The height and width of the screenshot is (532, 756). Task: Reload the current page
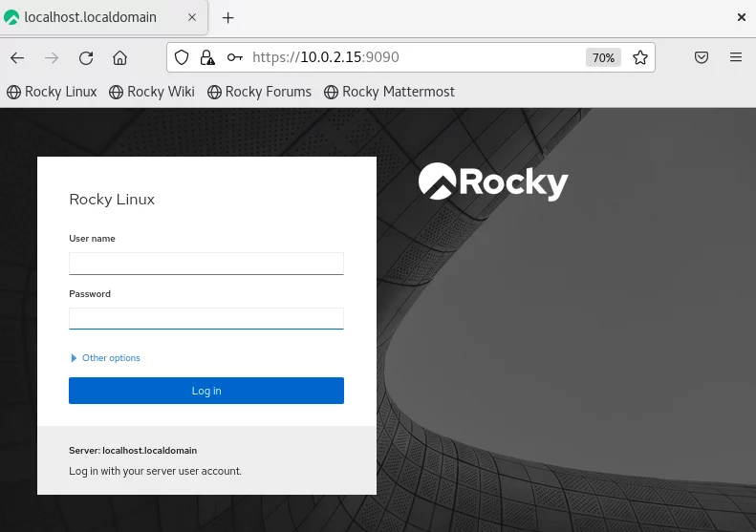[x=86, y=58]
